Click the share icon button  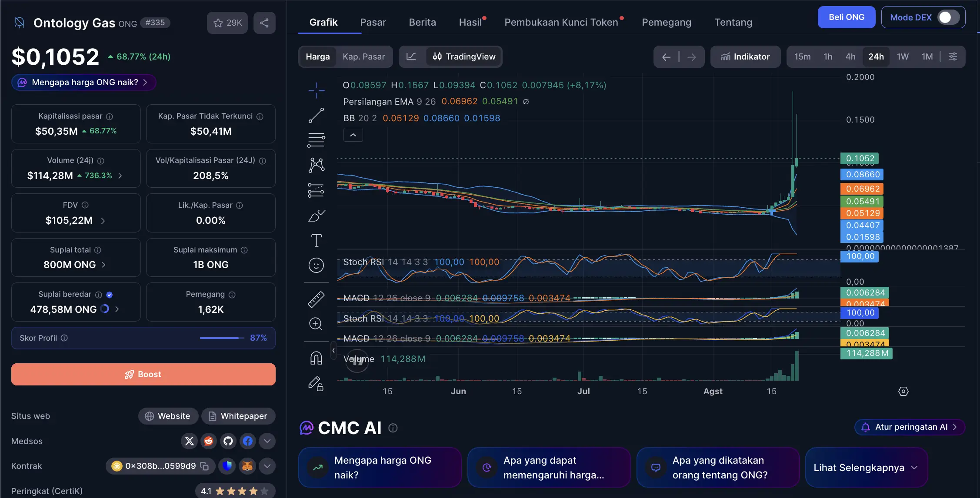click(x=264, y=23)
